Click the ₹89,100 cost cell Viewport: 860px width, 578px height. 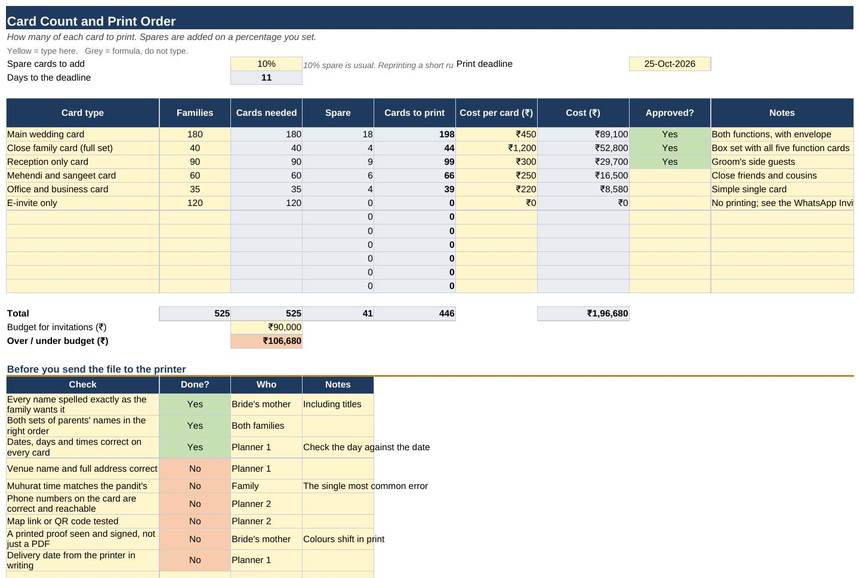pyautogui.click(x=584, y=134)
